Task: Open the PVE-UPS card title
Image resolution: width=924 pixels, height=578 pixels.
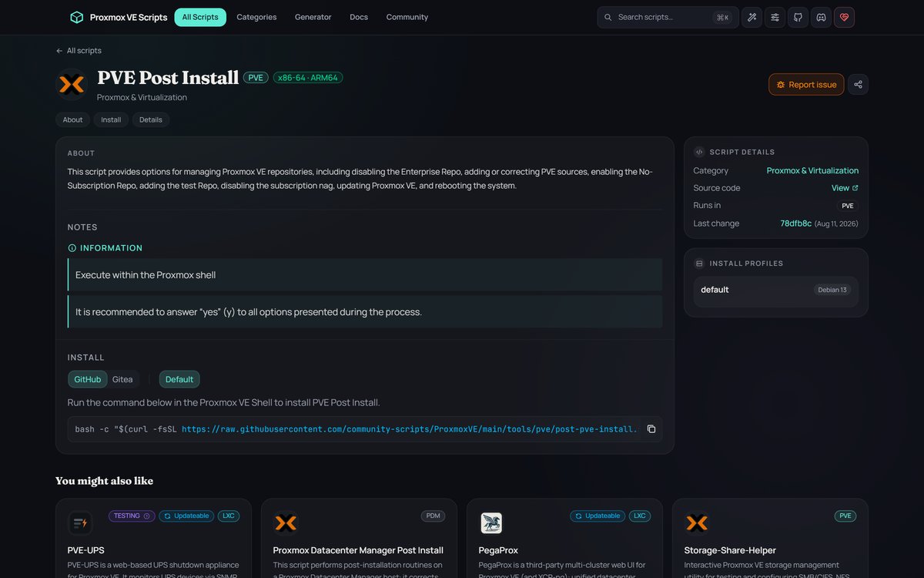Action: point(85,550)
